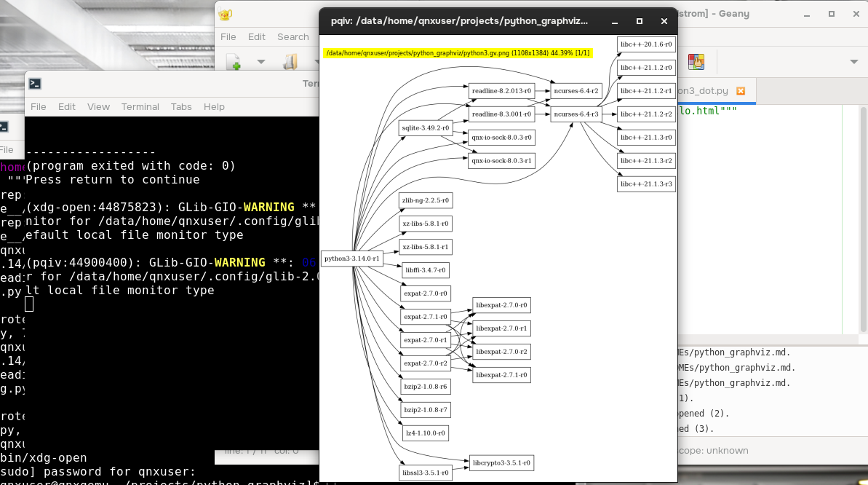The height and width of the screenshot is (485, 868).
Task: Switch to the python3_dot.py tab
Action: (x=702, y=91)
